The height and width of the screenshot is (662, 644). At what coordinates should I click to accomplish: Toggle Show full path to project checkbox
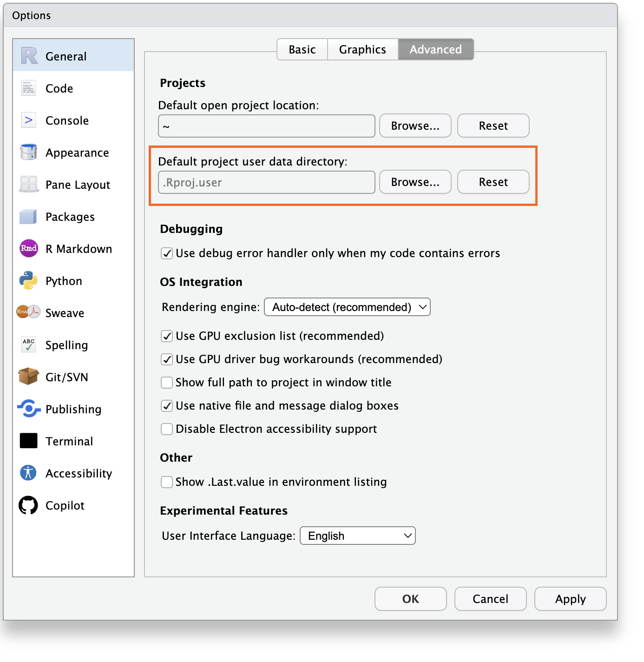tap(167, 383)
